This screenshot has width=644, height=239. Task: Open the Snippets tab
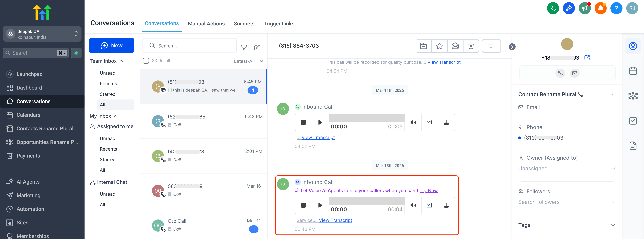click(x=244, y=24)
